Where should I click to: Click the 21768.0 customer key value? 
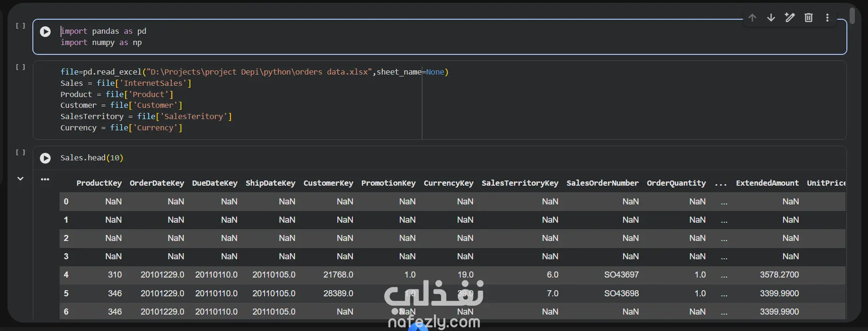pyautogui.click(x=338, y=275)
